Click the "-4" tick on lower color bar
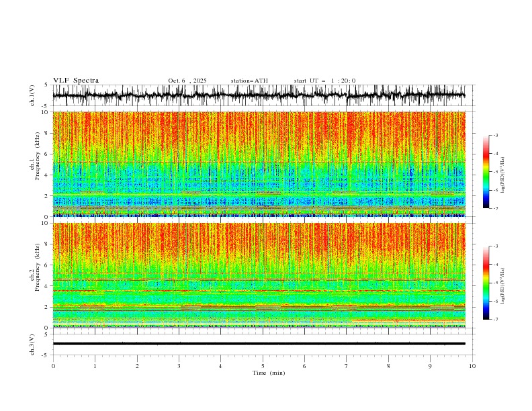Screen dimensions: 532x411 [495, 265]
